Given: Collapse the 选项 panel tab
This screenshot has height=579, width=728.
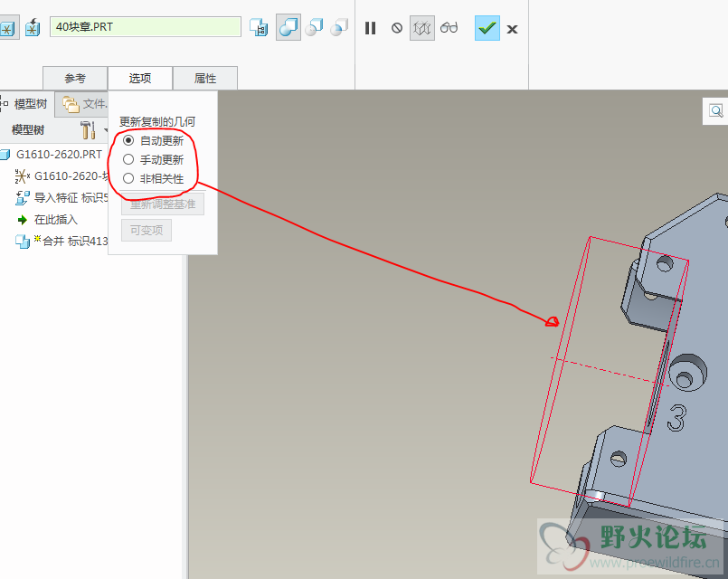Looking at the screenshot, I should click(x=140, y=79).
